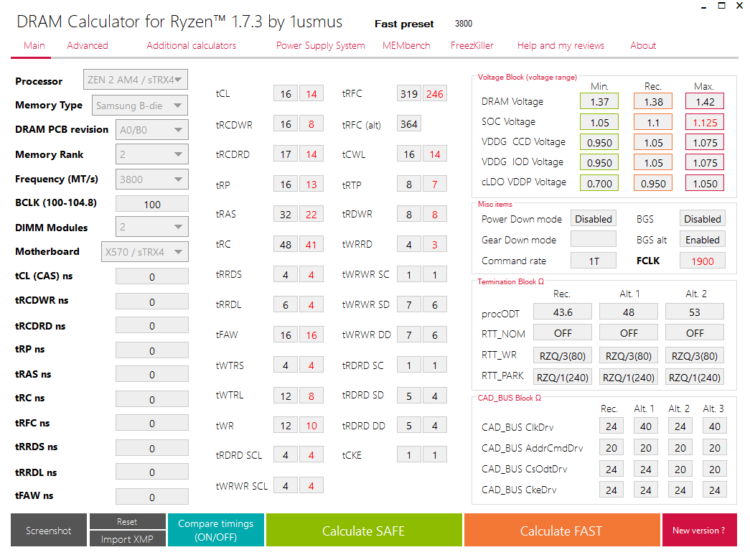The image size is (750, 560).
Task: Click the tCL fast value 14
Action: click(311, 93)
